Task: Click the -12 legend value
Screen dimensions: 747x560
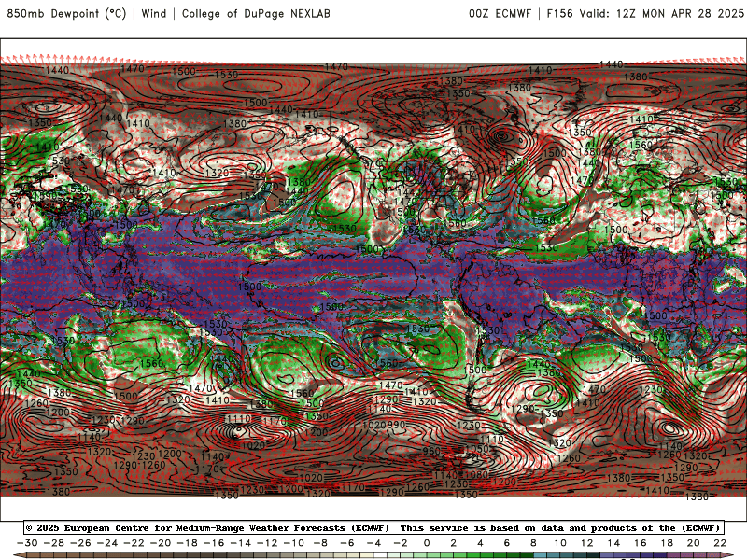Action: pos(267,543)
